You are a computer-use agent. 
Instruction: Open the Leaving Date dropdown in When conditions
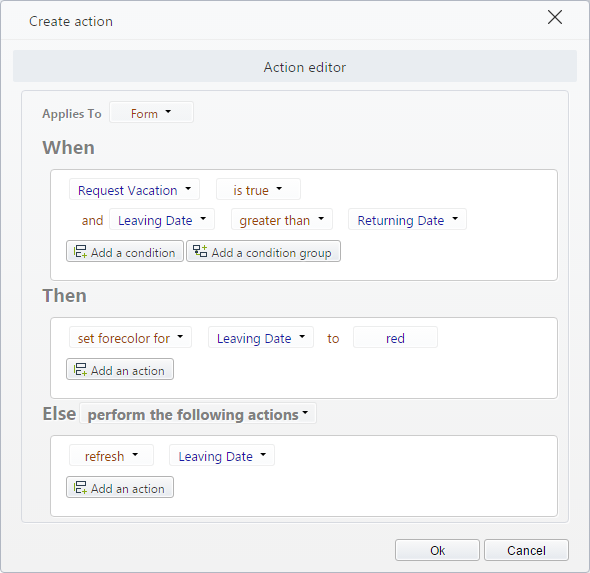[x=162, y=219]
